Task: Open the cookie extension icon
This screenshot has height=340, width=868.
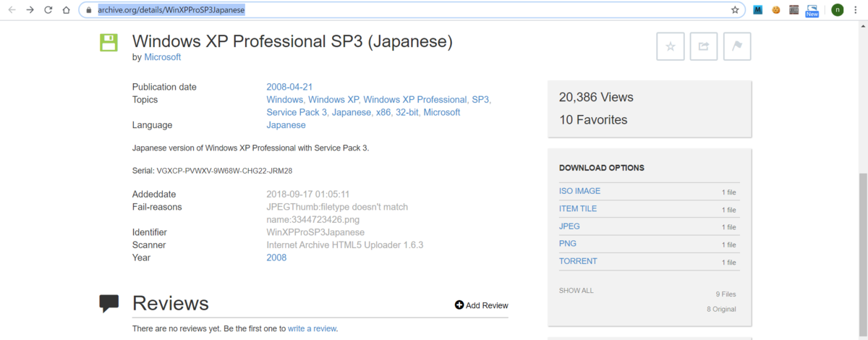Action: pos(776,10)
